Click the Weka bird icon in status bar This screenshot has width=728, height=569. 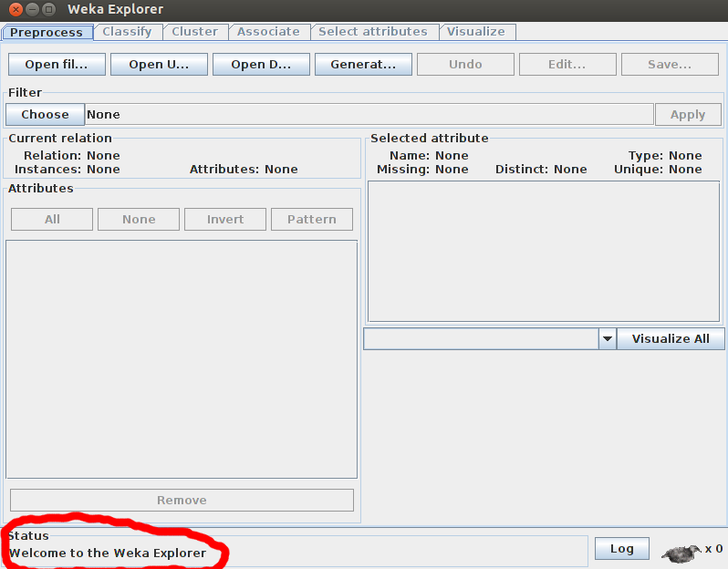(x=681, y=553)
